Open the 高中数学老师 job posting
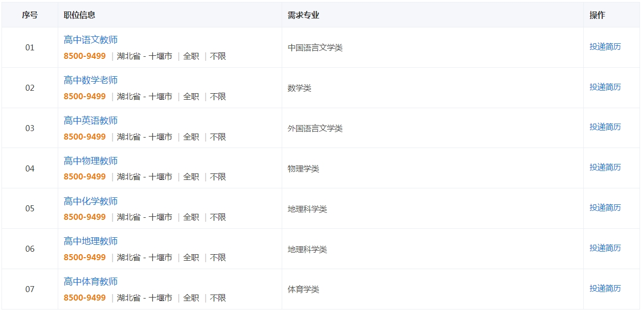 pos(91,80)
